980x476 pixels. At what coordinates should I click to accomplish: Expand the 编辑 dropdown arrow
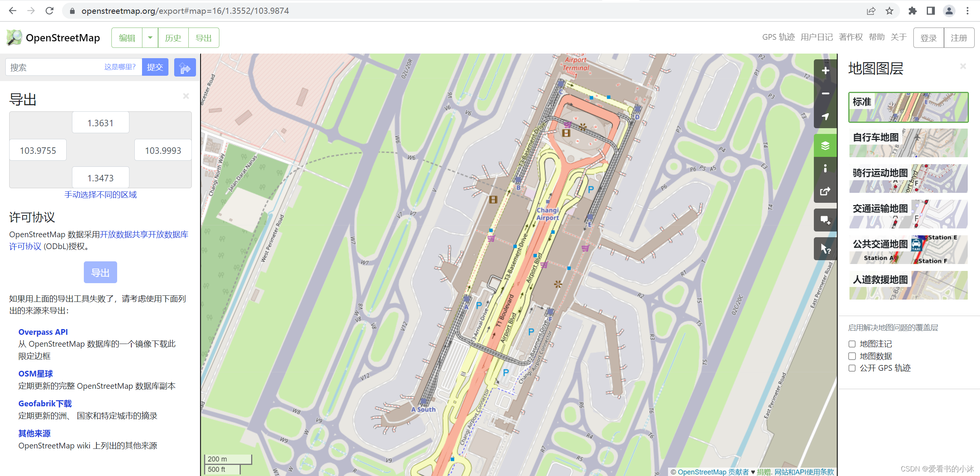[150, 38]
